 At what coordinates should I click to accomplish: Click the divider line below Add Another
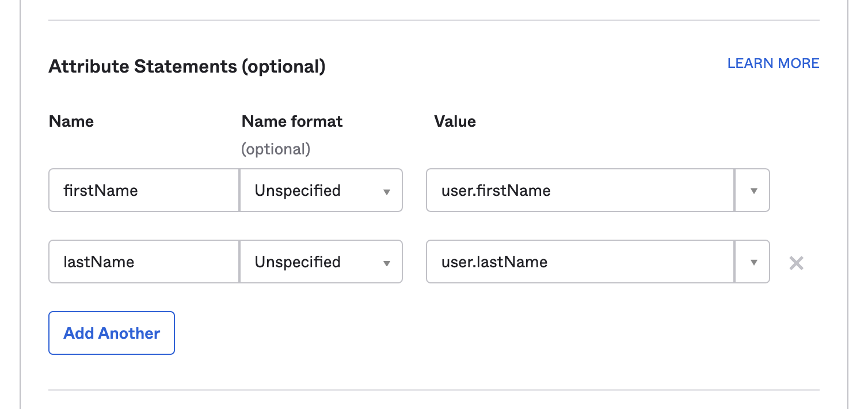point(433,390)
